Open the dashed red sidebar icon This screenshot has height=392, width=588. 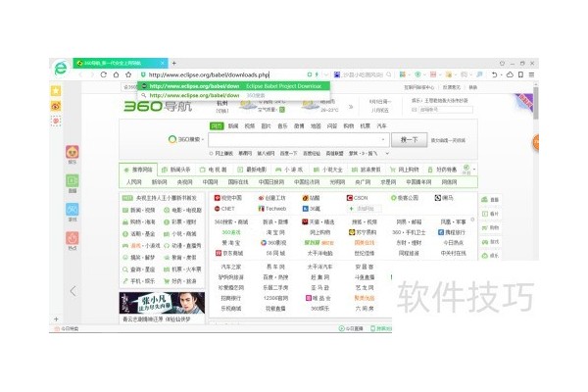[56, 121]
